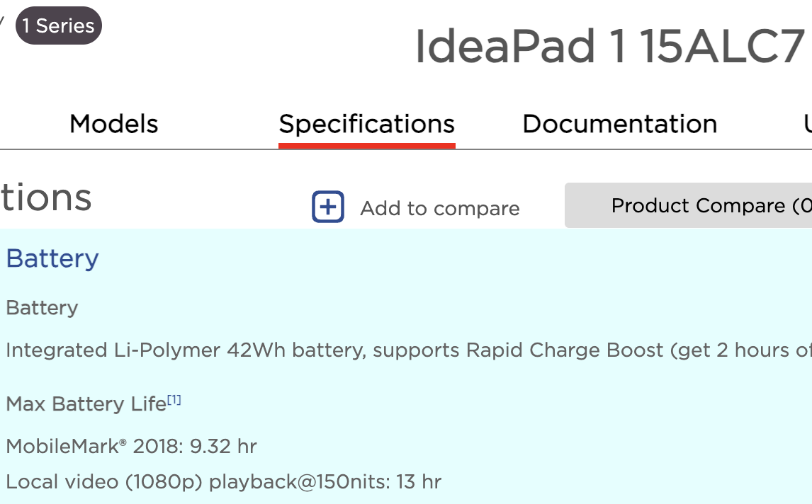The width and height of the screenshot is (812, 504).
Task: Collapse the blue Battery section heading
Action: [x=52, y=258]
